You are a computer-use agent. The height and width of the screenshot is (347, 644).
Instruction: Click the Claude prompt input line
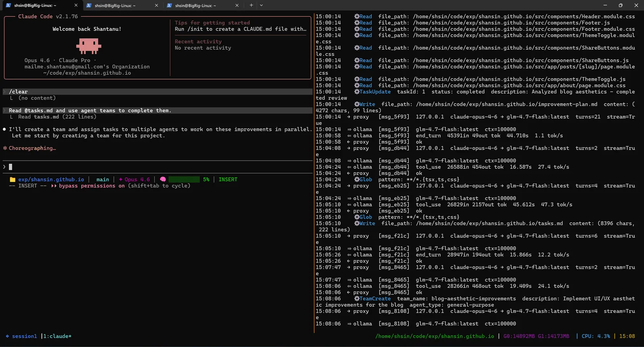pos(157,167)
